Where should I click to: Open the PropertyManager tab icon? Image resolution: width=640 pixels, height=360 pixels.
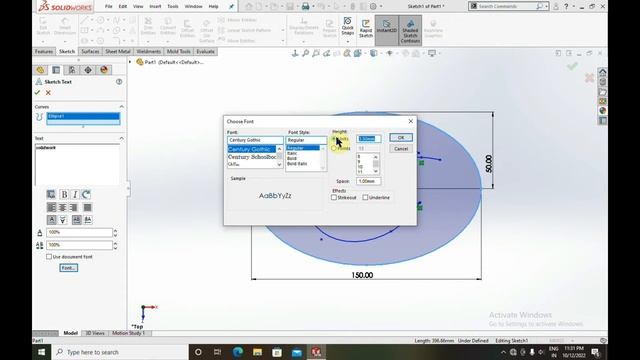(x=56, y=70)
